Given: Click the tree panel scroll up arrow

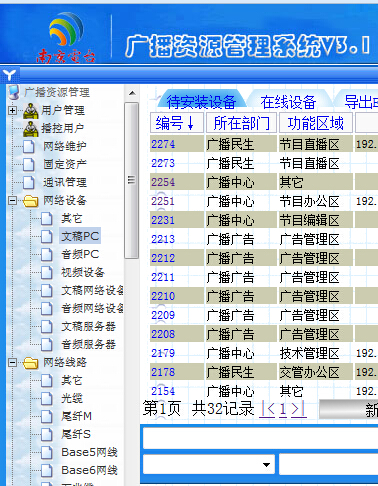Looking at the screenshot, I should (132, 93).
